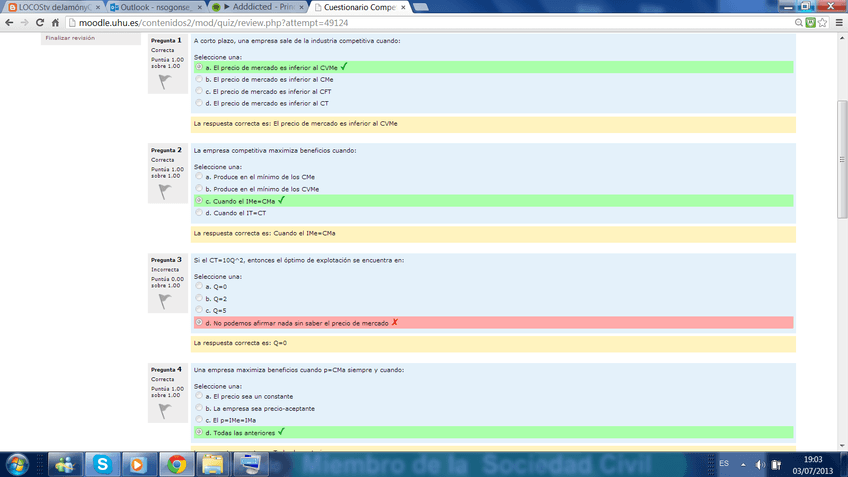Viewport: 848px width, 477px height.
Task: Select option a. inferior al CVMe
Action: tap(199, 67)
